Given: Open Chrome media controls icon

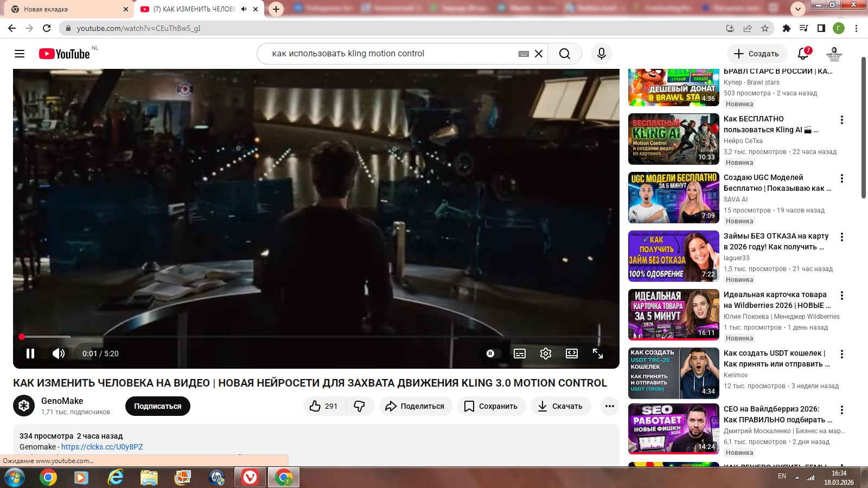Looking at the screenshot, I should (804, 28).
